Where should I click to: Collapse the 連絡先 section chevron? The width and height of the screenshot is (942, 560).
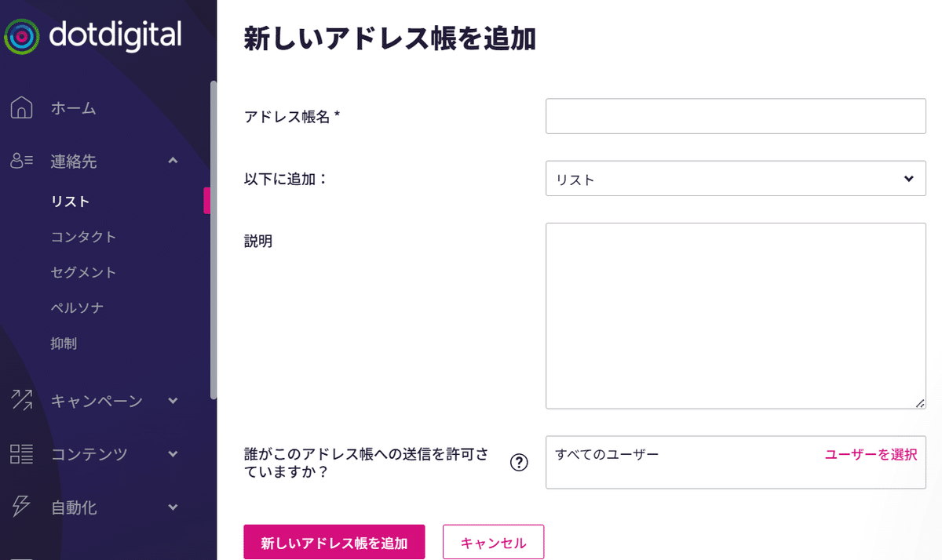[x=172, y=161]
